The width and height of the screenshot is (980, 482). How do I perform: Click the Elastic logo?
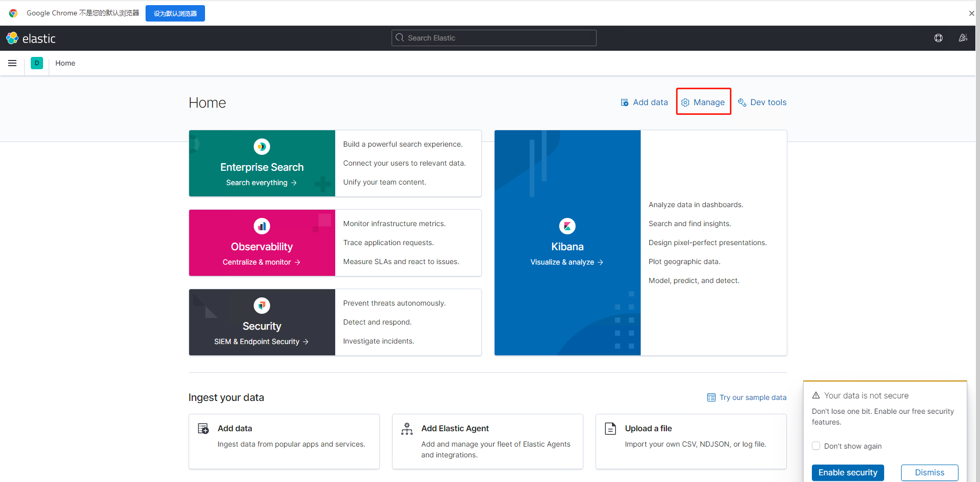(x=31, y=38)
